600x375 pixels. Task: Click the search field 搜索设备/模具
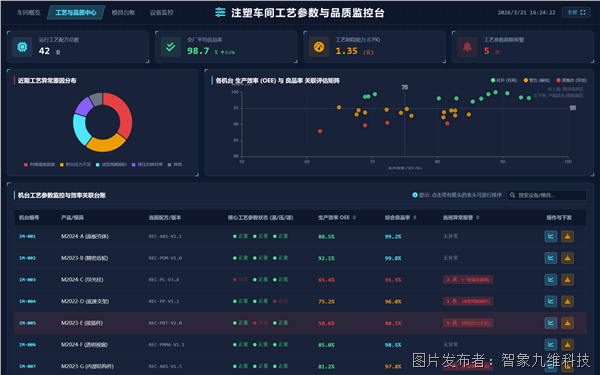click(x=546, y=196)
